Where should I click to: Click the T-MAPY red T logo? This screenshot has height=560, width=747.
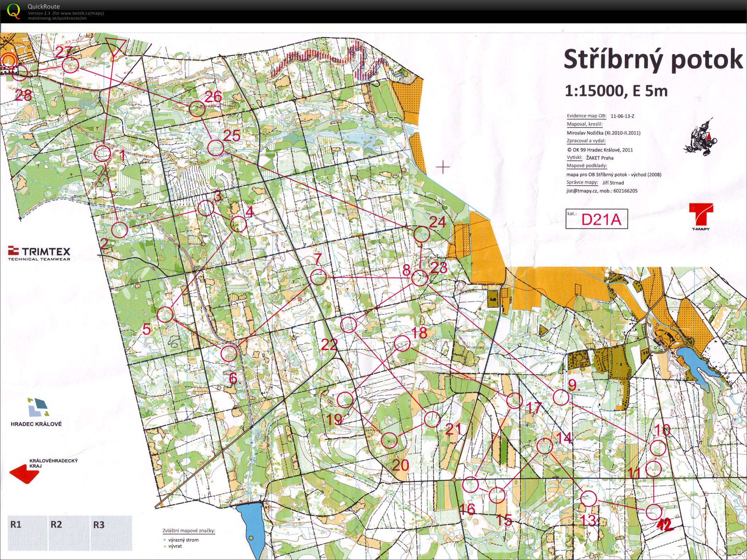(x=701, y=216)
